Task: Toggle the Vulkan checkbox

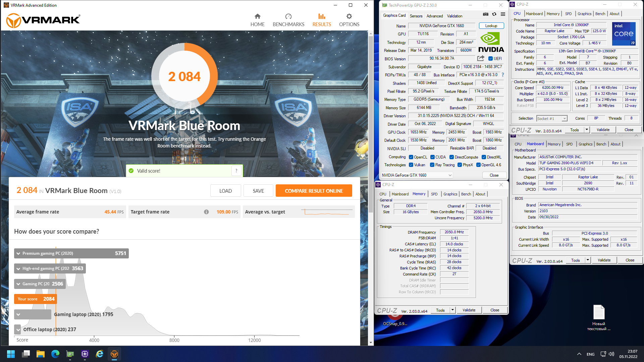Action: tap(411, 165)
